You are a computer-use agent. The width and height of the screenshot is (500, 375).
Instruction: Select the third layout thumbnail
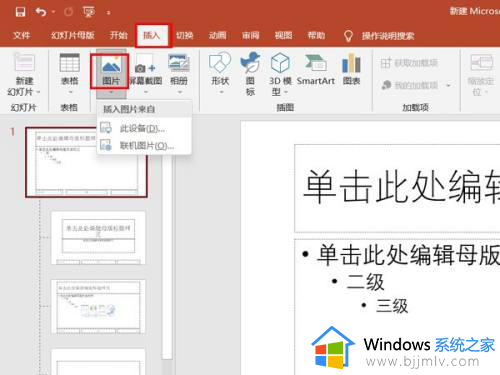pyautogui.click(x=98, y=307)
